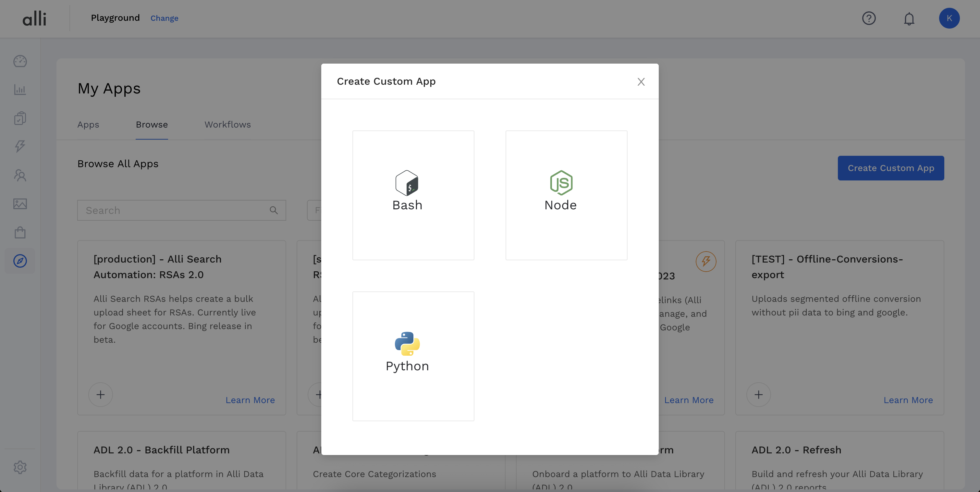This screenshot has width=980, height=492.
Task: Switch to the Workflows tab
Action: coord(227,125)
